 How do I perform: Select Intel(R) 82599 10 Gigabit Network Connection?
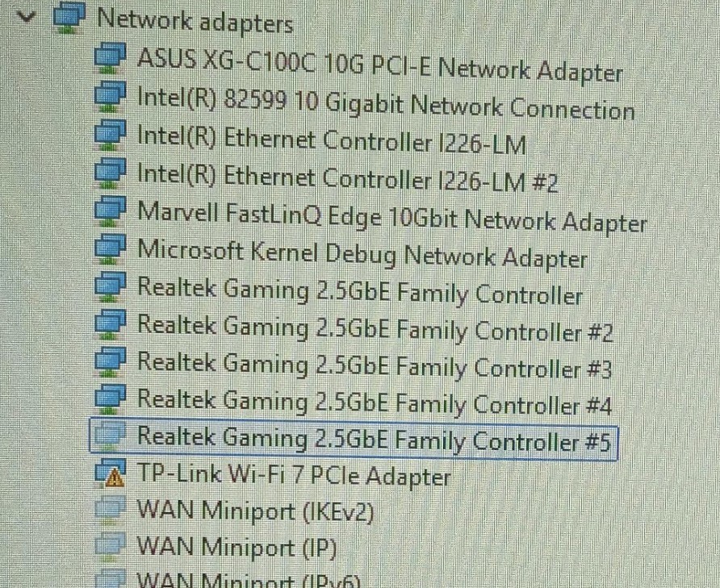(386, 103)
